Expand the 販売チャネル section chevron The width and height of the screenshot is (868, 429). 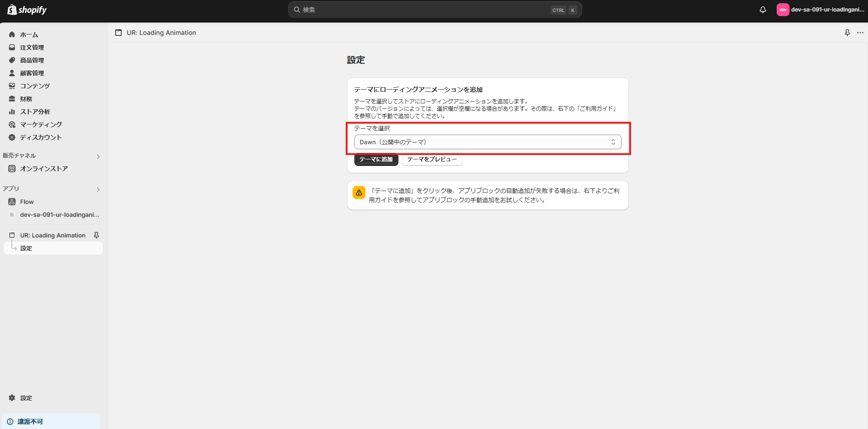point(98,157)
